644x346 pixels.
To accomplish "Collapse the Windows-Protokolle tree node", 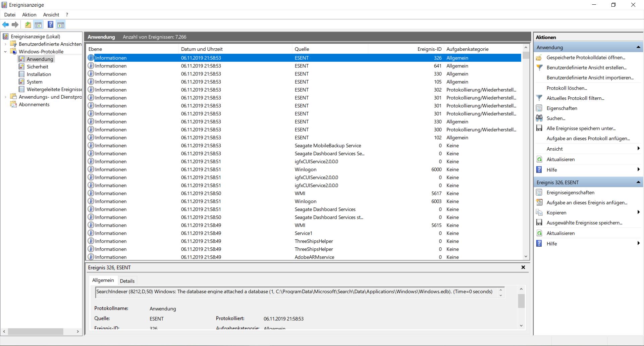I will click(5, 51).
